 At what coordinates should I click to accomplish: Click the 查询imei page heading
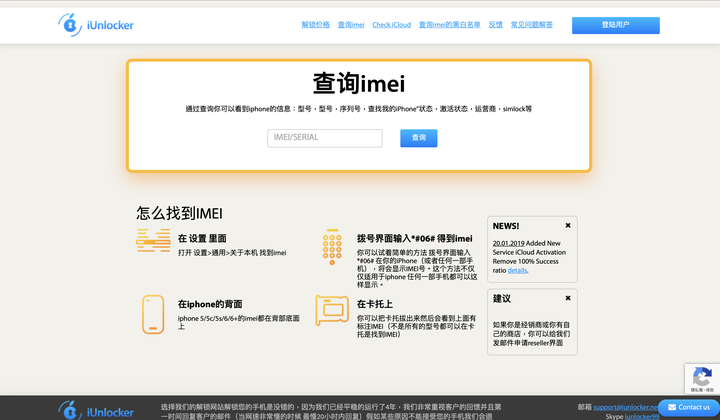pyautogui.click(x=359, y=84)
